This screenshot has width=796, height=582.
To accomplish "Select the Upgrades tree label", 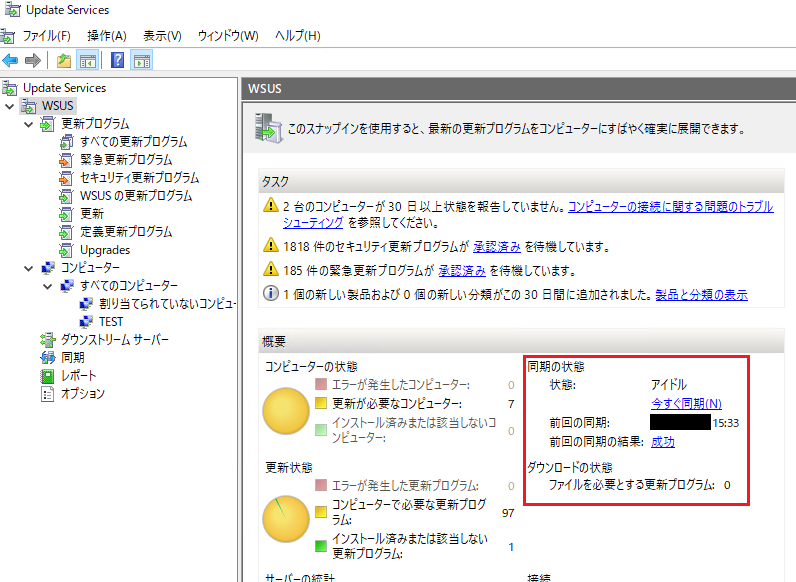I will coord(105,250).
